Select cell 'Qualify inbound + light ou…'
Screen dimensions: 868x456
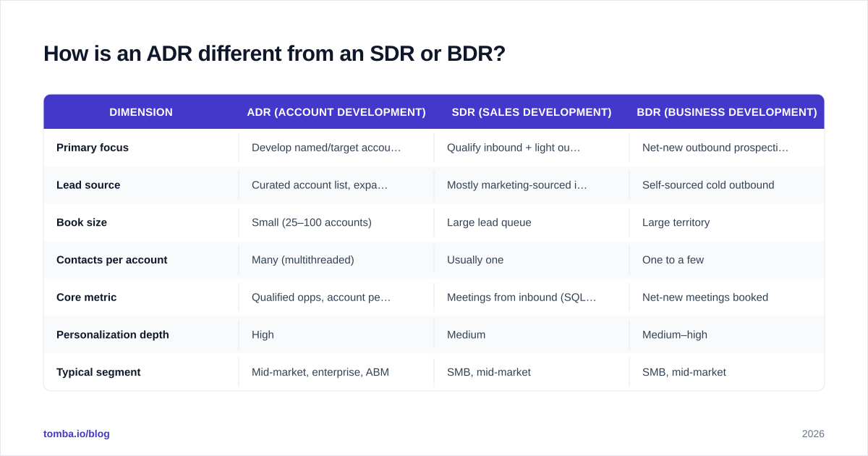click(x=532, y=148)
